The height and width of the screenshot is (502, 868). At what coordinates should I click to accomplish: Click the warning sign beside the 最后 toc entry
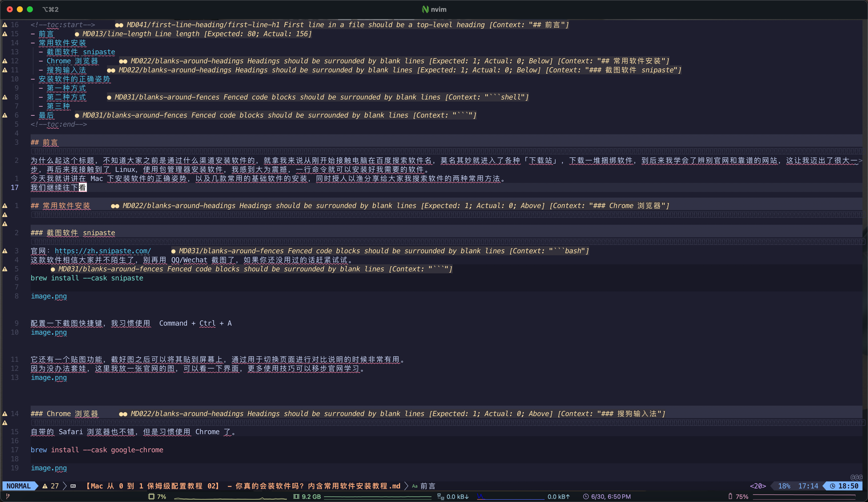point(5,115)
